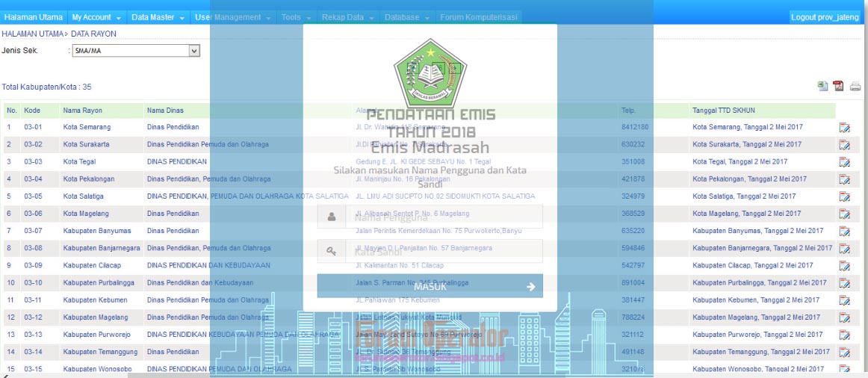
Task: Edit the Kabupaten Cilacap row
Action: coord(845,266)
